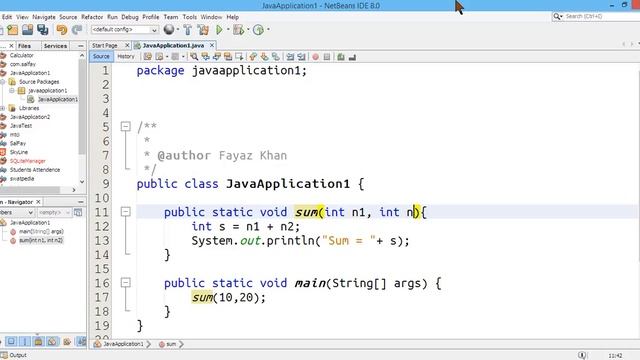Collapse the sum method fold at line 11
The image size is (640, 360).
coord(126,211)
